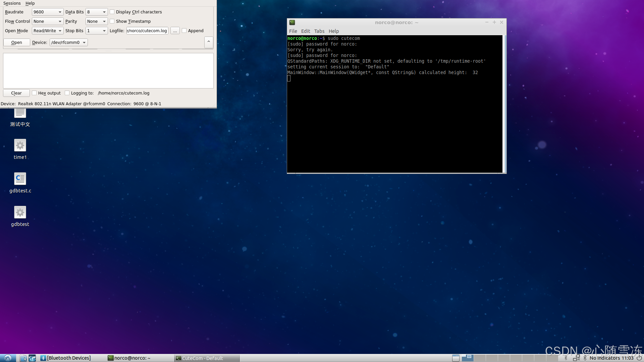
Task: Open the Sessions menu in CuteCom
Action: [12, 3]
